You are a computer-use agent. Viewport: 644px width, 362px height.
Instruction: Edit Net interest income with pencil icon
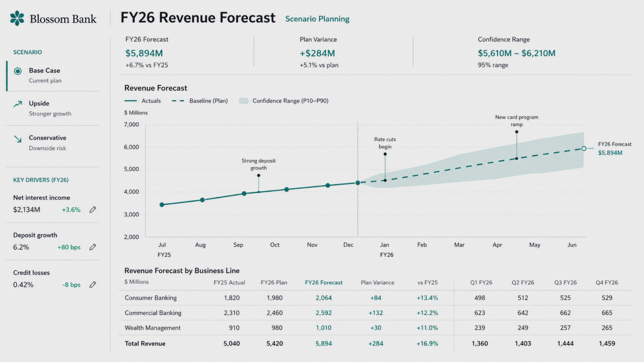pyautogui.click(x=93, y=210)
